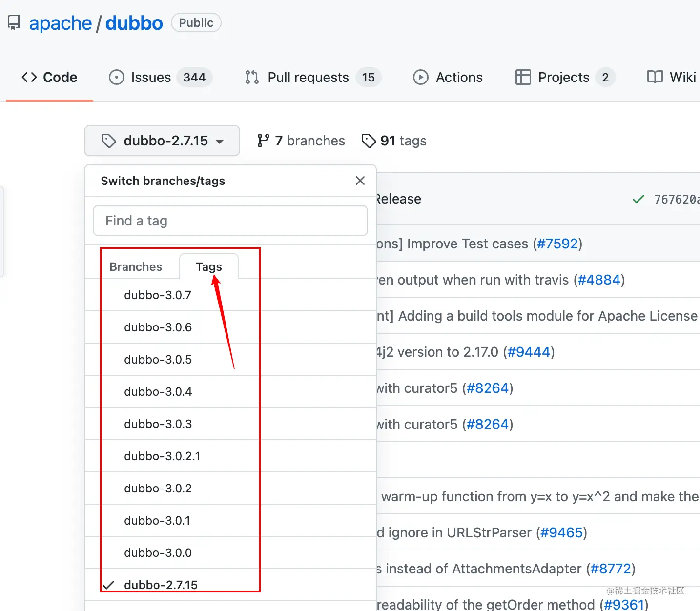
Task: Choose tag dubbo-3.0.7
Action: click(230, 295)
